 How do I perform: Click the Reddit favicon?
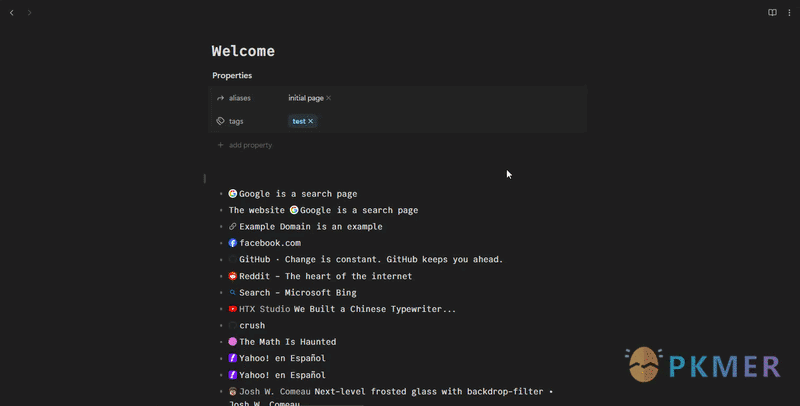(233, 276)
